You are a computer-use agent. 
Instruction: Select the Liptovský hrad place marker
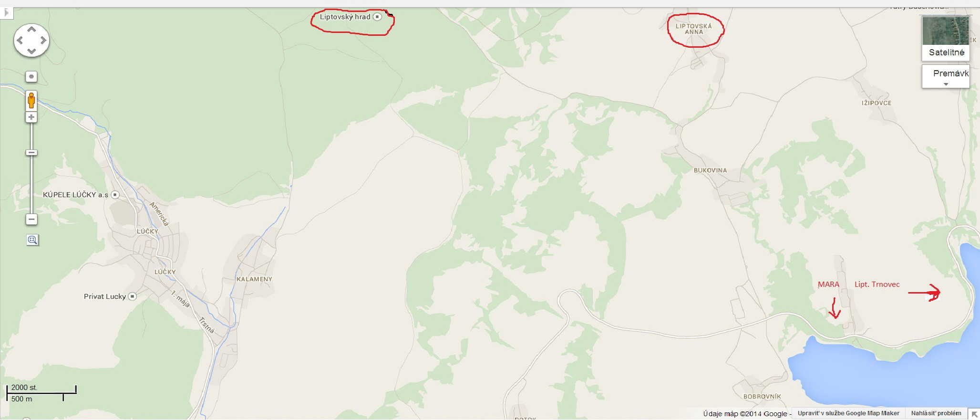coord(378,17)
